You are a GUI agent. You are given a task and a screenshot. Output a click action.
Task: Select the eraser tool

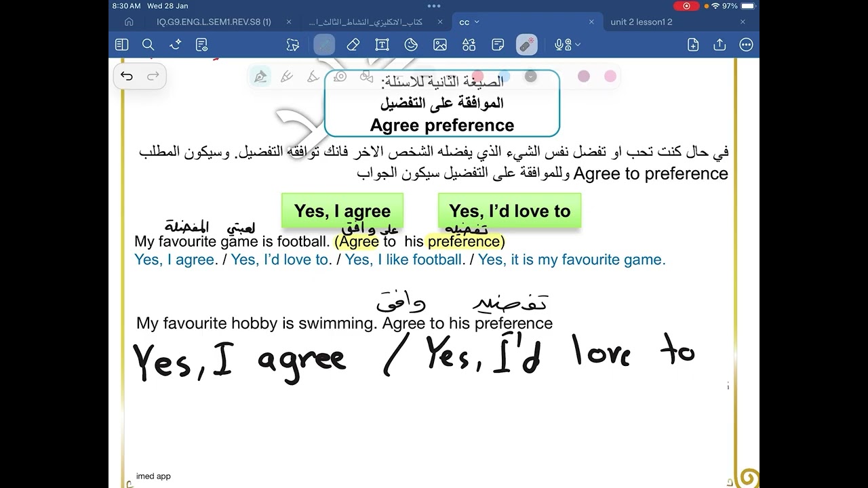pyautogui.click(x=353, y=45)
